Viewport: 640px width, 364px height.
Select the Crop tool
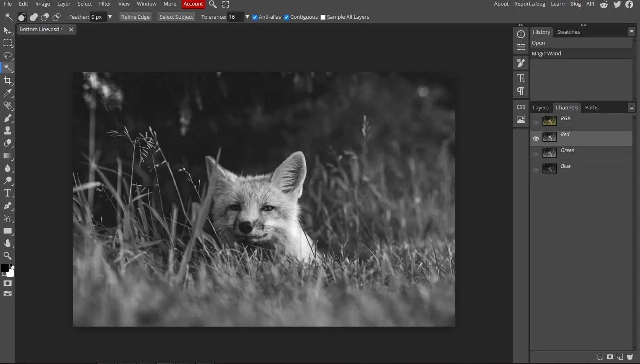click(8, 81)
